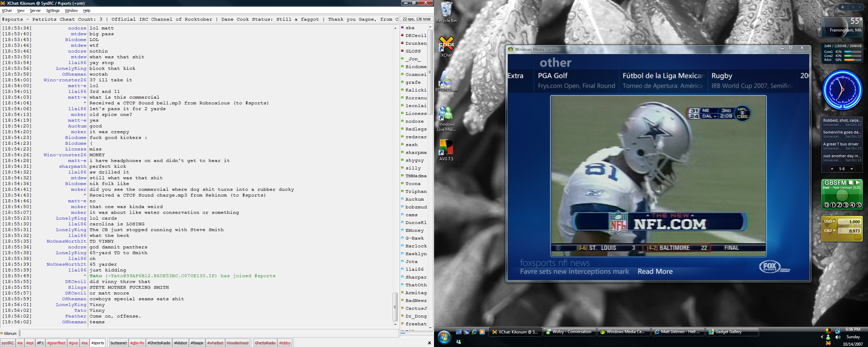This screenshot has height=347, width=868.
Task: Open the EPSON Scan desktop shortcut
Action: point(446,81)
